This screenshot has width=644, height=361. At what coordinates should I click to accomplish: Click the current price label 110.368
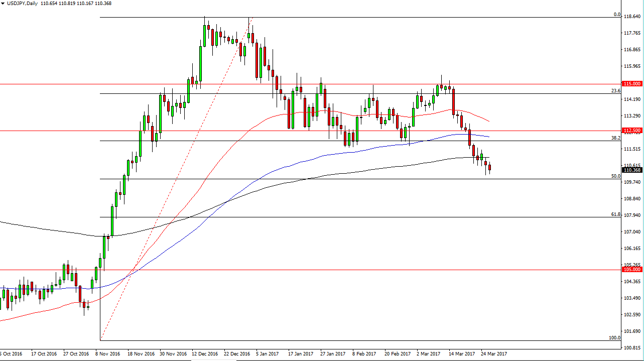click(x=632, y=170)
